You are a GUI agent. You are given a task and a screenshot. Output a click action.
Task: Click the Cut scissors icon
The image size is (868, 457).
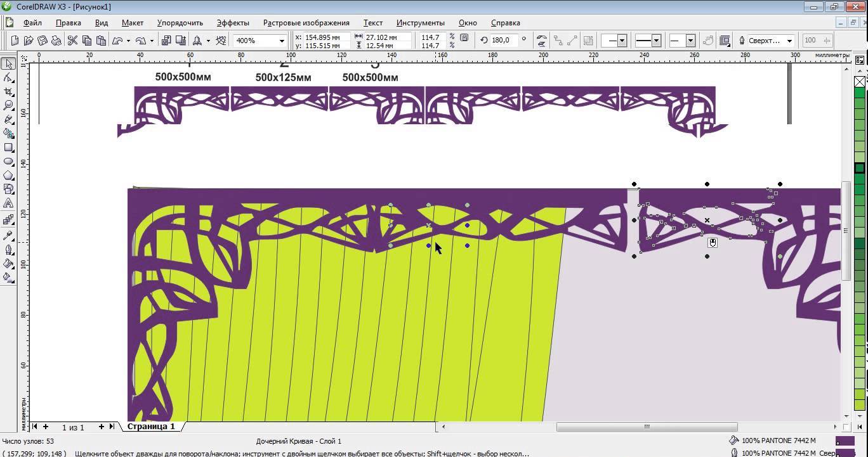click(72, 41)
